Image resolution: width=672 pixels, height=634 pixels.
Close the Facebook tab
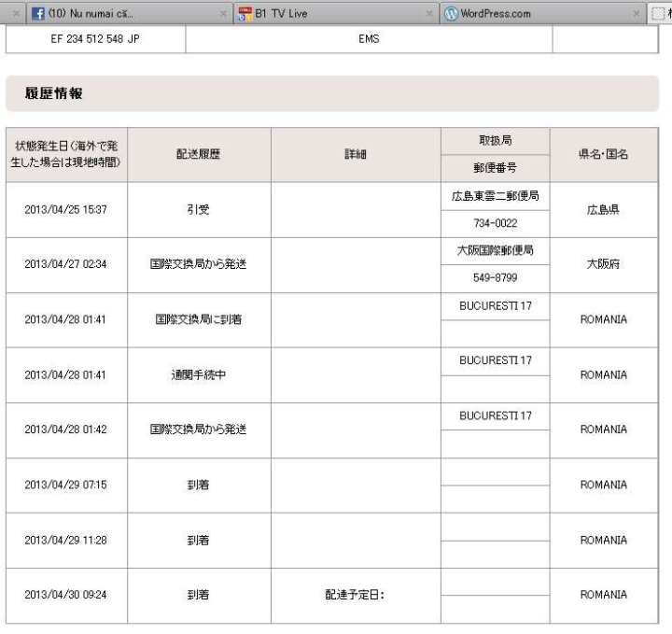tap(223, 14)
